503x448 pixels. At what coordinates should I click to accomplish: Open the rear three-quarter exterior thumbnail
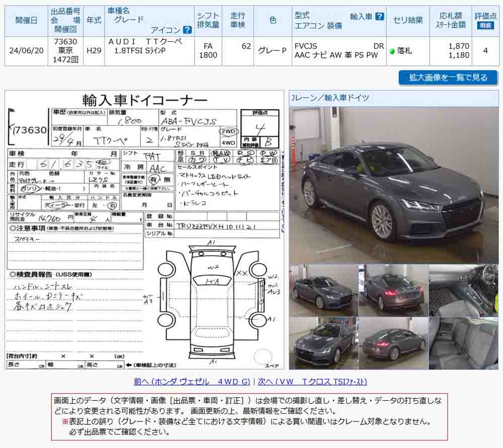(x=394, y=343)
